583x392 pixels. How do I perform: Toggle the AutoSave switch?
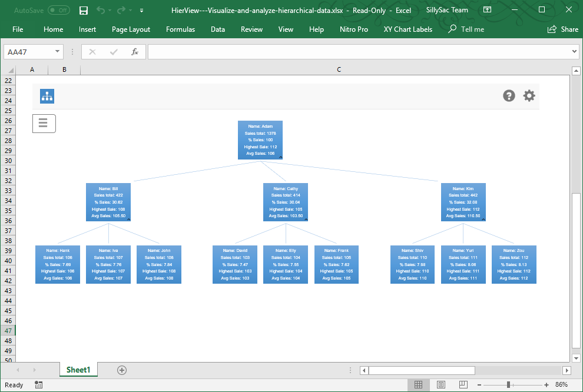tap(58, 11)
